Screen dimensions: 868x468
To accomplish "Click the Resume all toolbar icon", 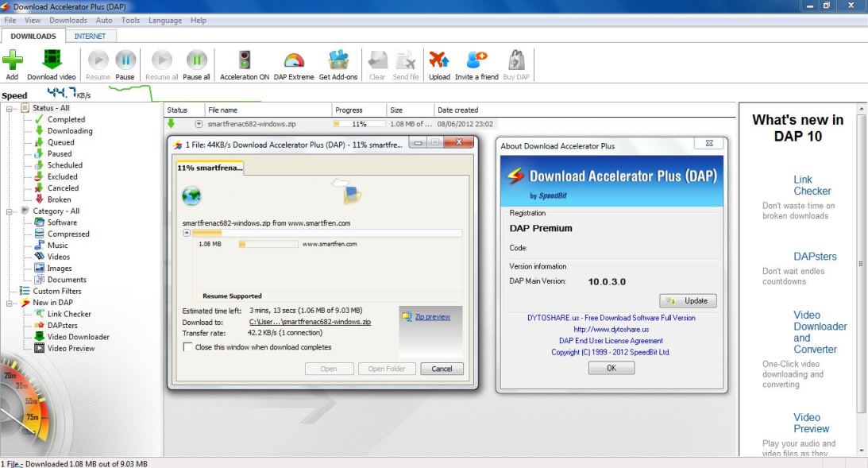I will click(x=162, y=60).
